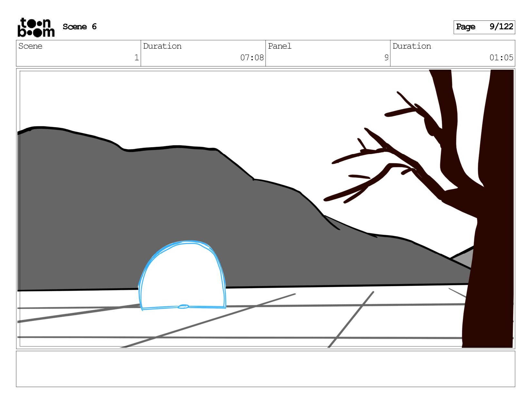Click the Toon Boom logo
This screenshot has width=532, height=411.
36,27
